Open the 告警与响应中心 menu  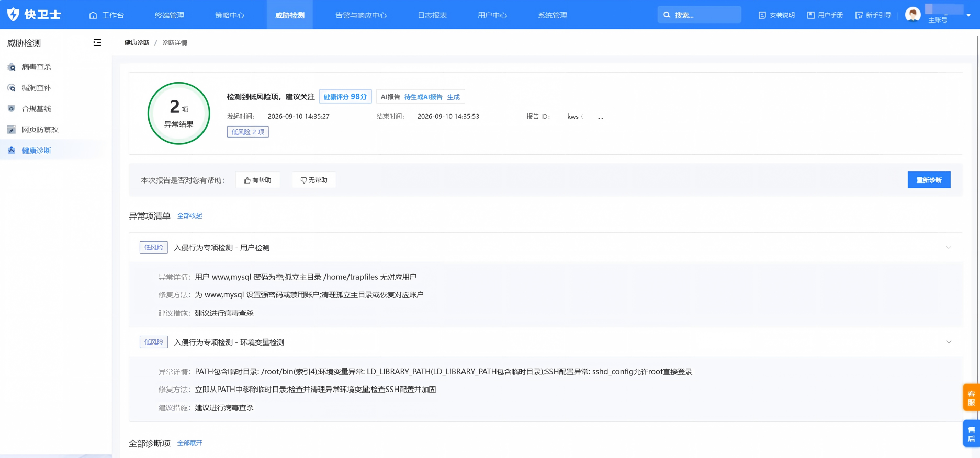(361, 15)
